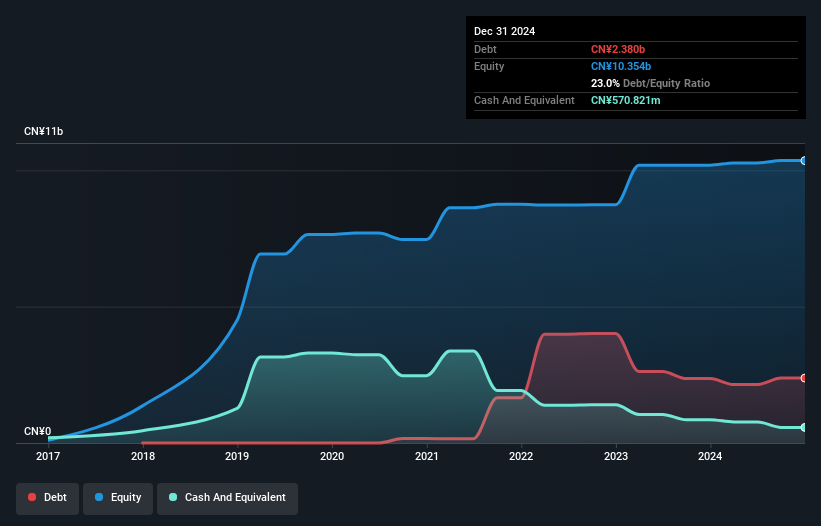This screenshot has height=526, width=821.
Task: Click the 23.0% Debt/Equity Ratio text
Action: click(650, 83)
